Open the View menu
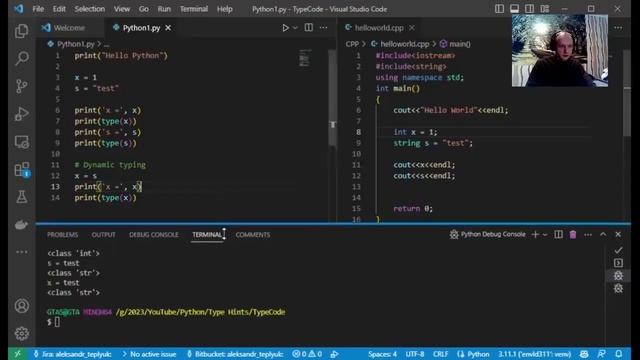640x360 pixels. [x=122, y=9]
